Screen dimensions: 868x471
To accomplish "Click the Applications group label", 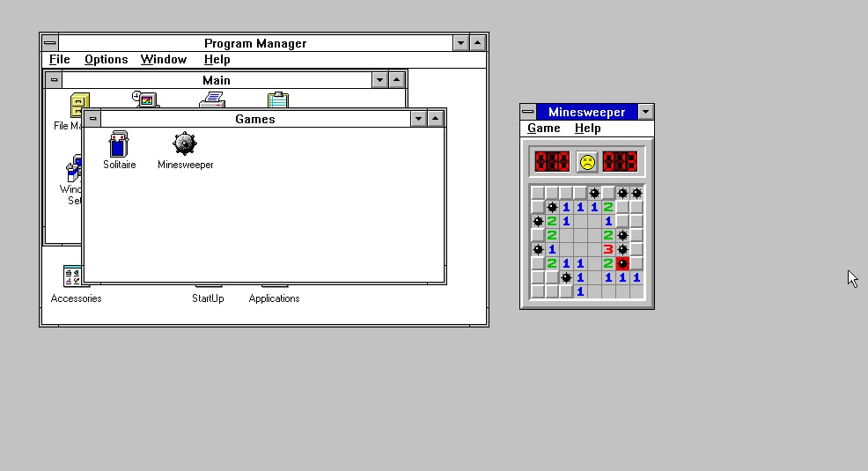I will 274,298.
